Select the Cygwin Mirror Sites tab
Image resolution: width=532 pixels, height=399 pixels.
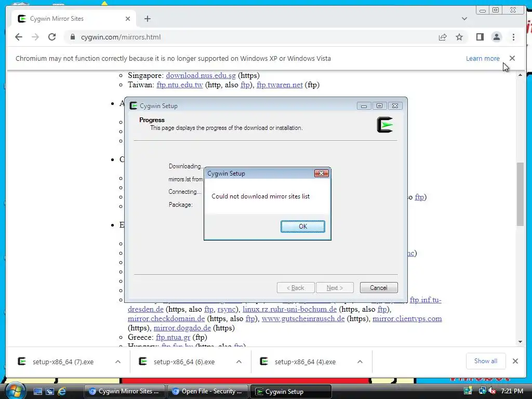(74, 19)
